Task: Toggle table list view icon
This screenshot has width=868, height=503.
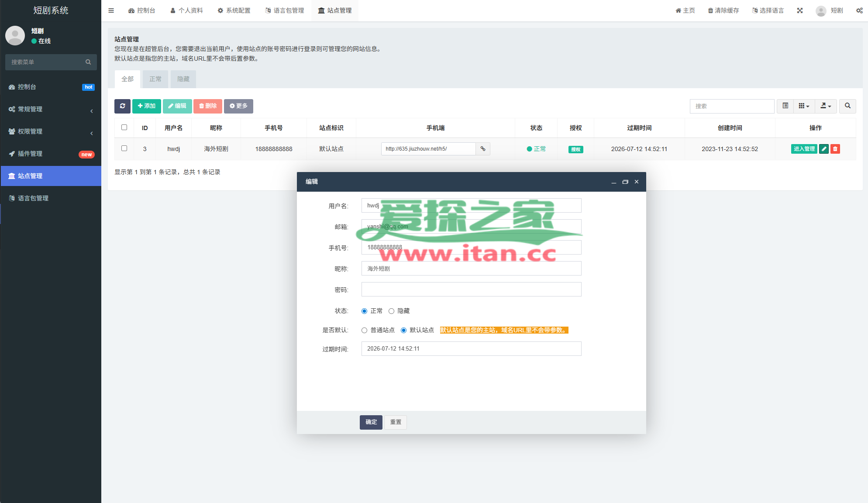Action: tap(785, 106)
